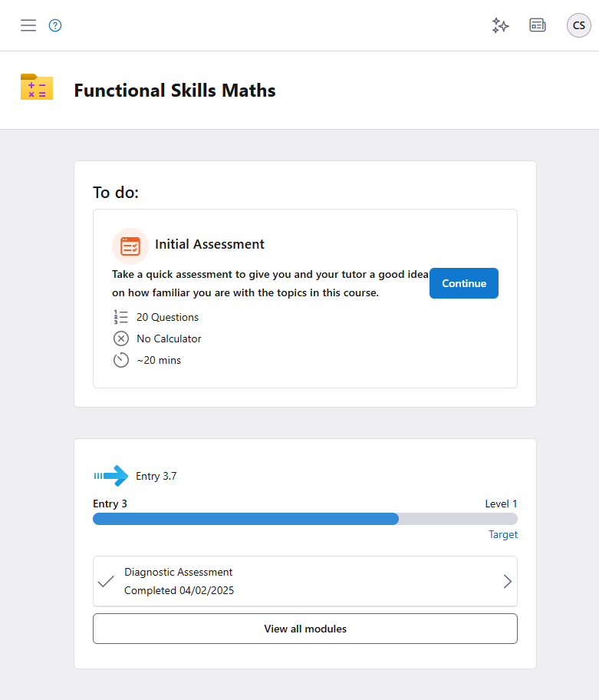Open the hamburger navigation menu
Viewport: 599px width, 700px height.
click(28, 25)
